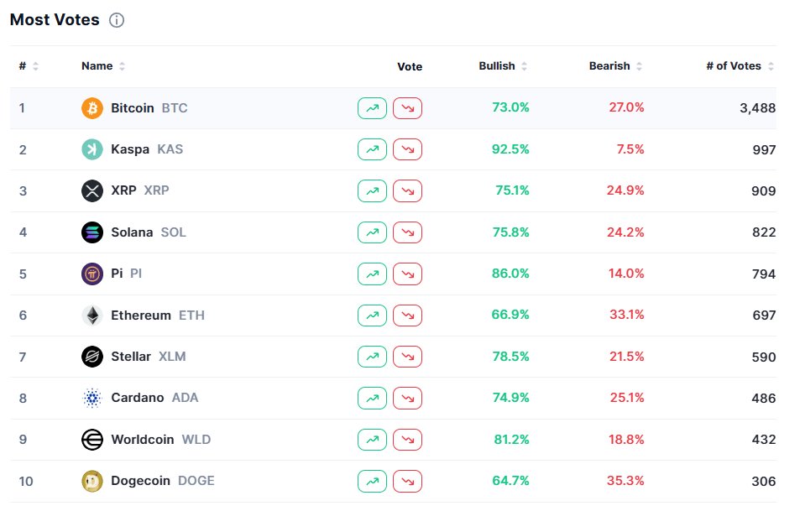This screenshot has height=532, width=805.
Task: Click the Most Votes heading
Action: [55, 19]
